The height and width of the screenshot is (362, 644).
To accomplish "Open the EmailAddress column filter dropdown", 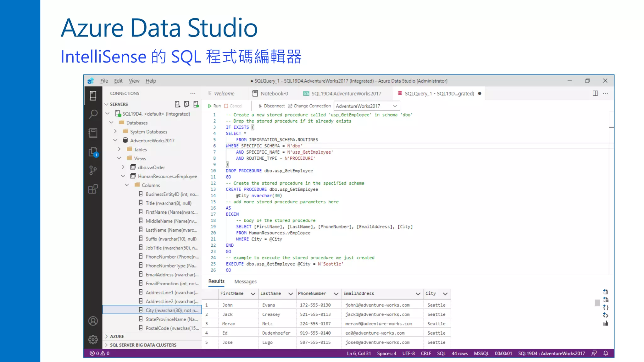I will (x=418, y=293).
